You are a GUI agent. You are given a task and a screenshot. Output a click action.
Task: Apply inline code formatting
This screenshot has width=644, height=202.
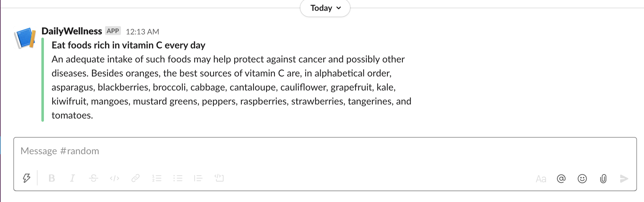point(114,178)
